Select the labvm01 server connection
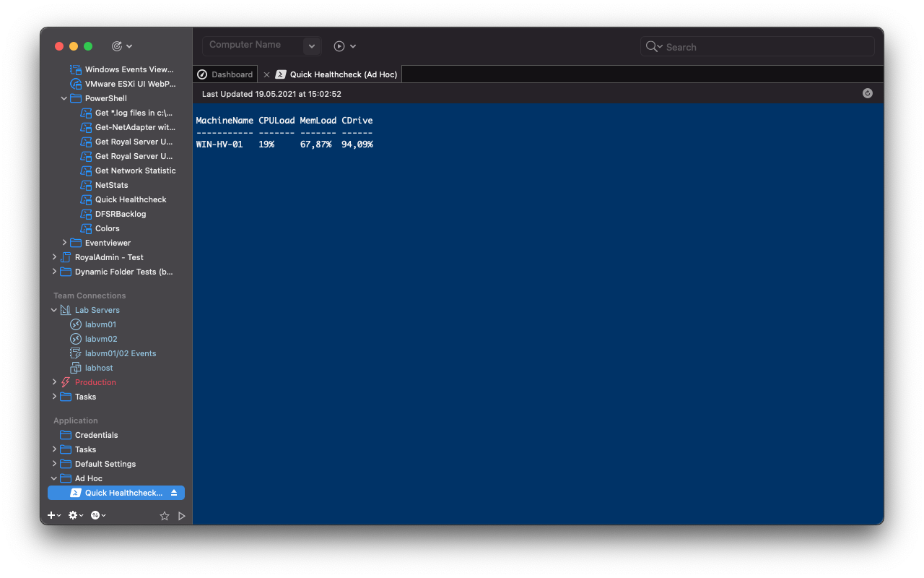924x578 pixels. [100, 324]
